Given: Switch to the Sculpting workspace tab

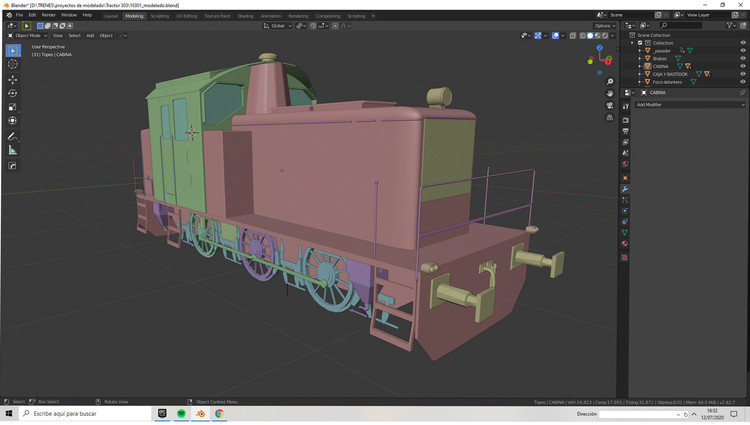Looking at the screenshot, I should click(x=160, y=16).
